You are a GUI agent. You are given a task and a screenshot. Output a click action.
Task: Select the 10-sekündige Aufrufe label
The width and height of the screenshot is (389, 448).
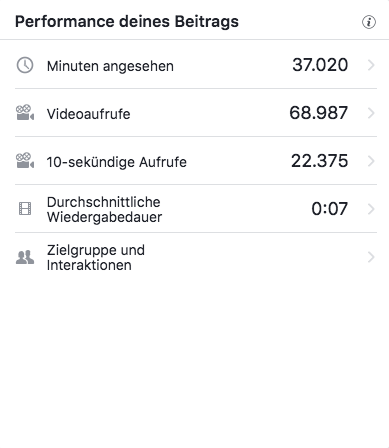tap(117, 162)
